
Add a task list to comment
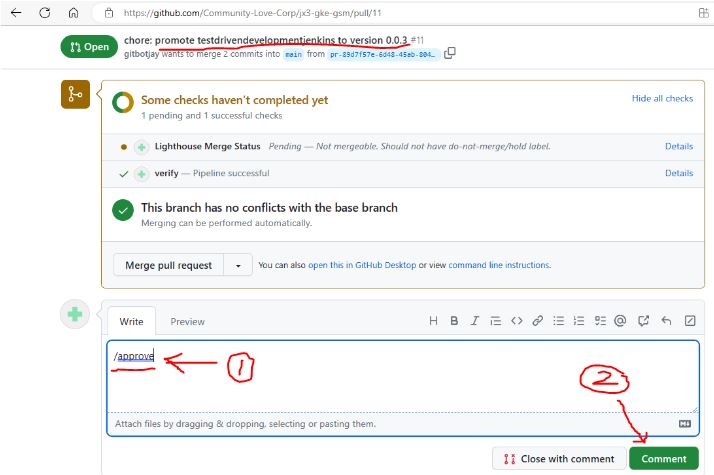coord(599,321)
